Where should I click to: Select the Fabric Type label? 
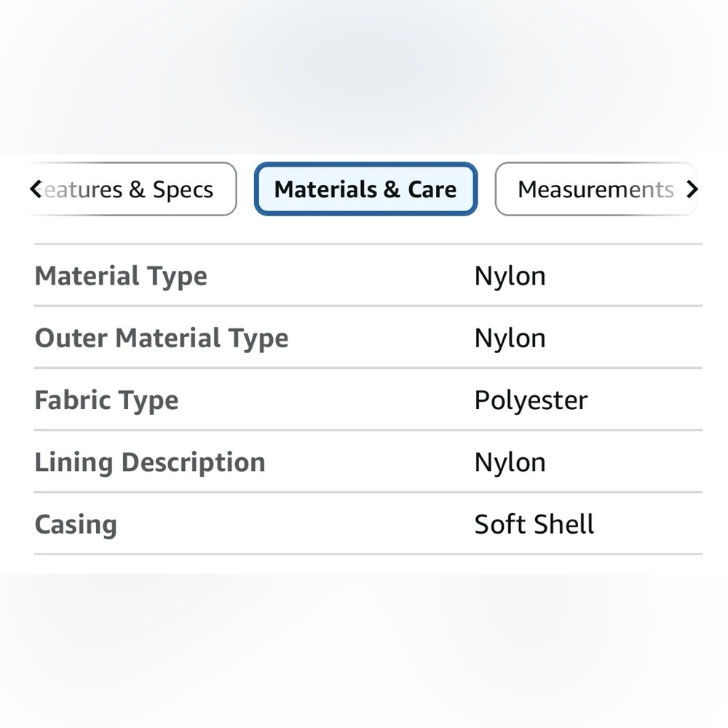pos(106,400)
